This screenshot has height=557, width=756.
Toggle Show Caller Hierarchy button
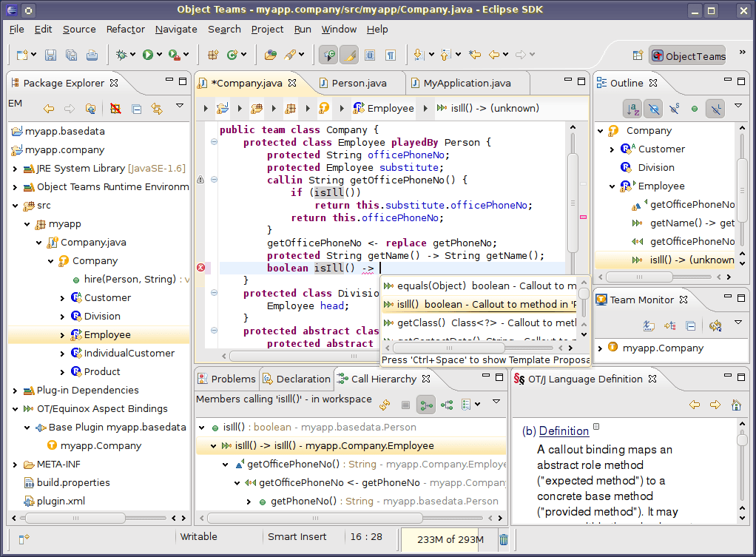coord(426,405)
